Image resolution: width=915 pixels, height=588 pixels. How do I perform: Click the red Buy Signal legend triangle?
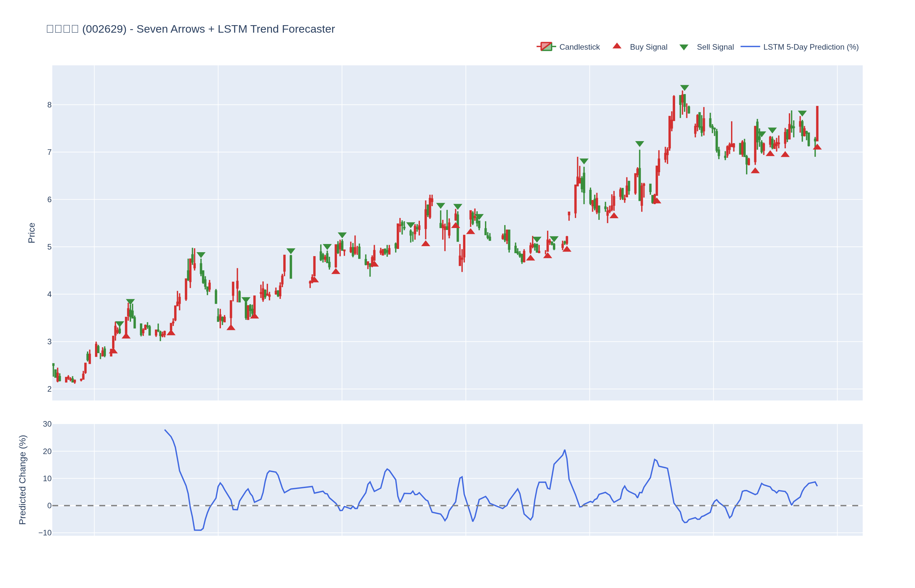[x=617, y=46]
